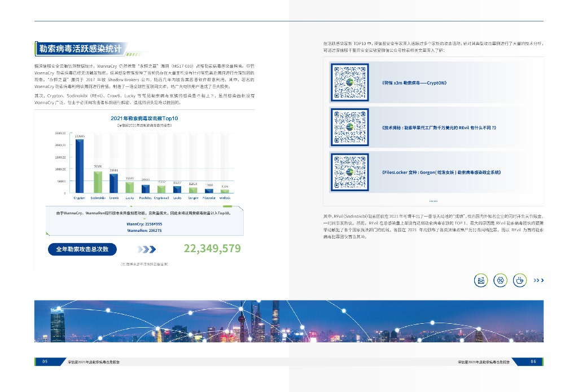Screen dimensions: 578x392
Task: Click the '全年勒索攻击总次数' blue pill label
Action: click(82, 249)
